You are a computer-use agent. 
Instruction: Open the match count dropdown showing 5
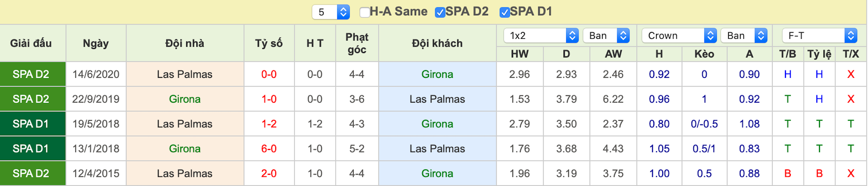click(x=331, y=12)
